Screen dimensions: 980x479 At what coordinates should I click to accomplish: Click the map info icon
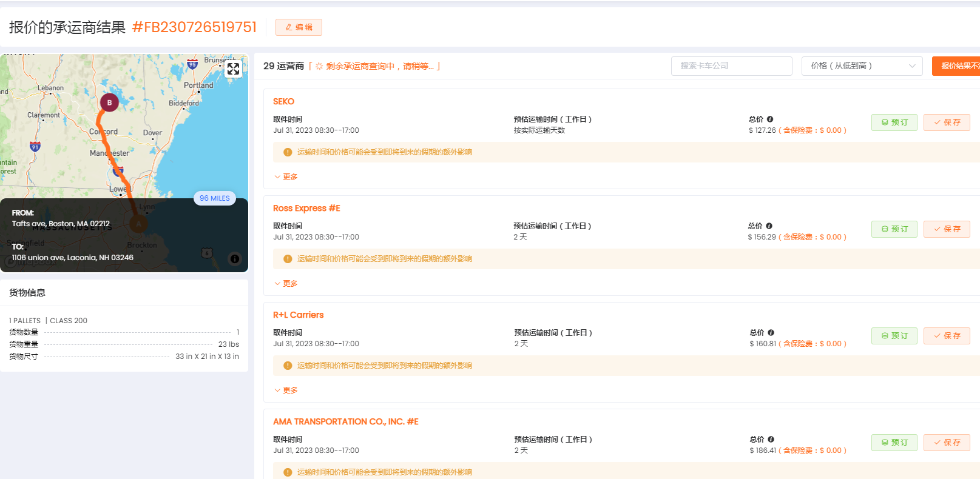point(235,259)
